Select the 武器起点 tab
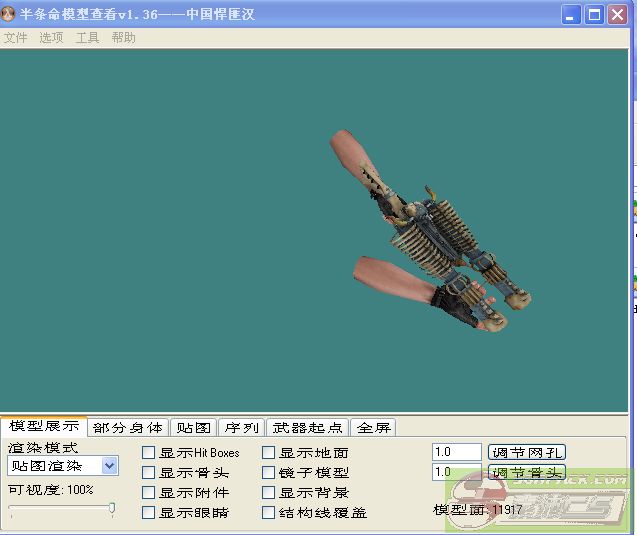Screen dimensions: 637x535 click(x=308, y=427)
